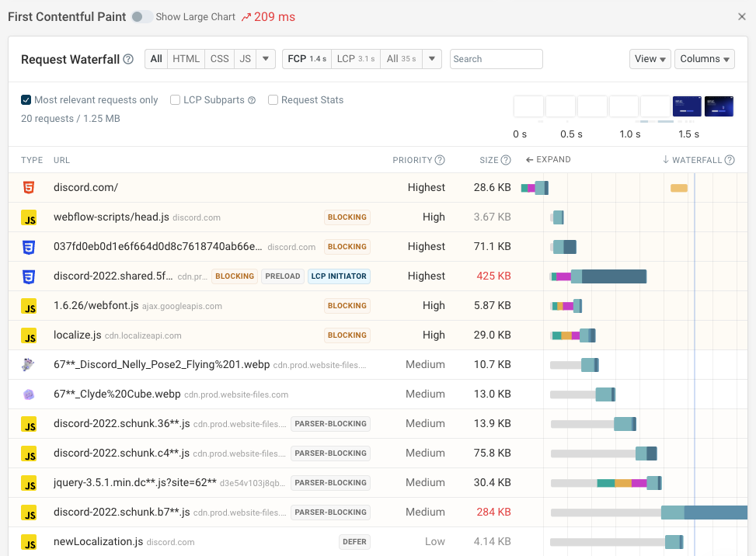
Task: Click the discord-2022.schunk.b7 waterfall bar
Action: (x=649, y=513)
